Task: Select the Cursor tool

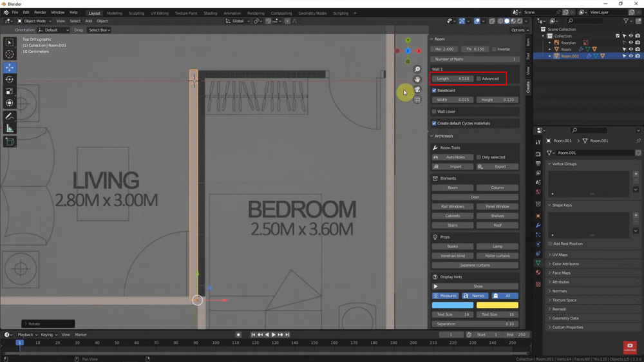Action: click(x=10, y=54)
